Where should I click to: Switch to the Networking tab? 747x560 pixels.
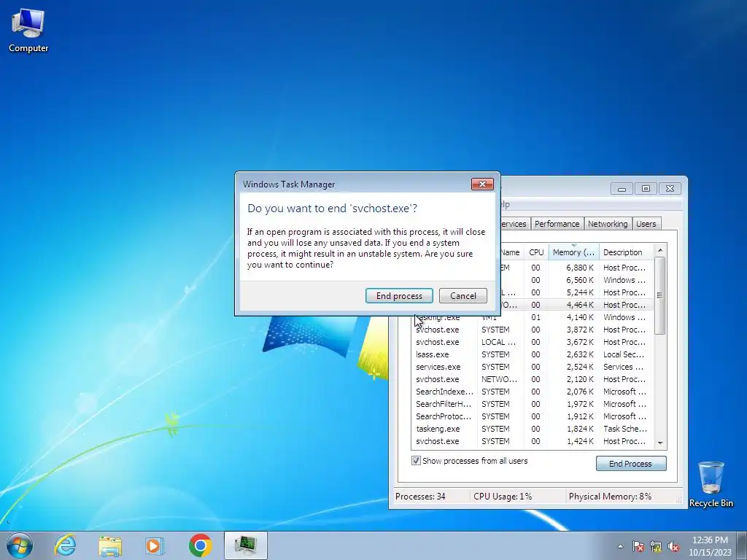(608, 224)
